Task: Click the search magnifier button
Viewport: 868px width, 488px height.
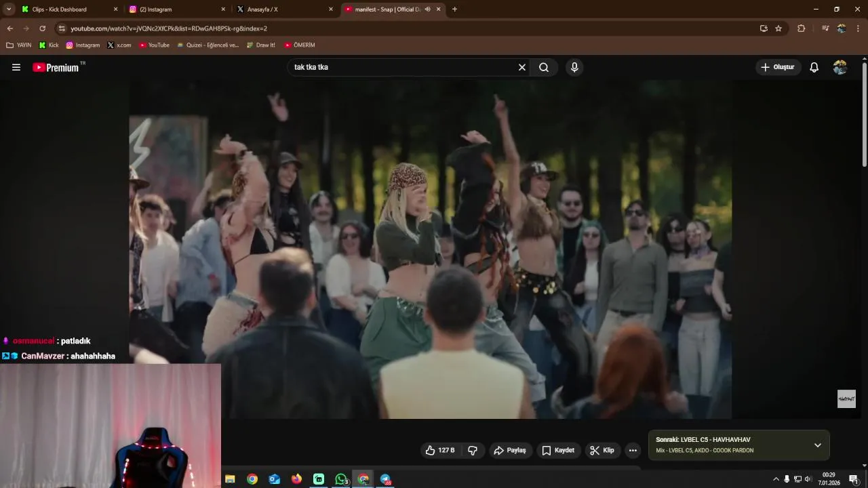Action: [x=544, y=67]
